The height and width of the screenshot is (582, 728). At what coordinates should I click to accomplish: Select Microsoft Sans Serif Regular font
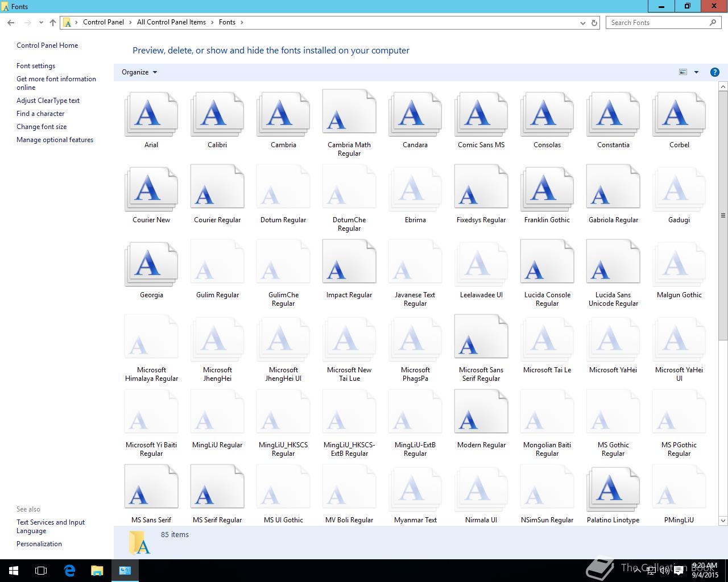click(481, 336)
